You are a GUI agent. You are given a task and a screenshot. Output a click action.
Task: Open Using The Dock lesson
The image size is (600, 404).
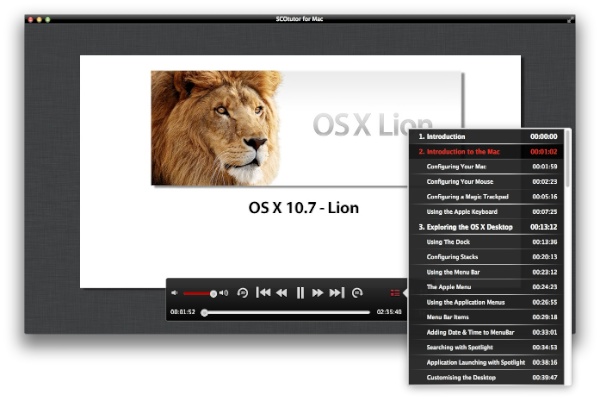[488, 242]
